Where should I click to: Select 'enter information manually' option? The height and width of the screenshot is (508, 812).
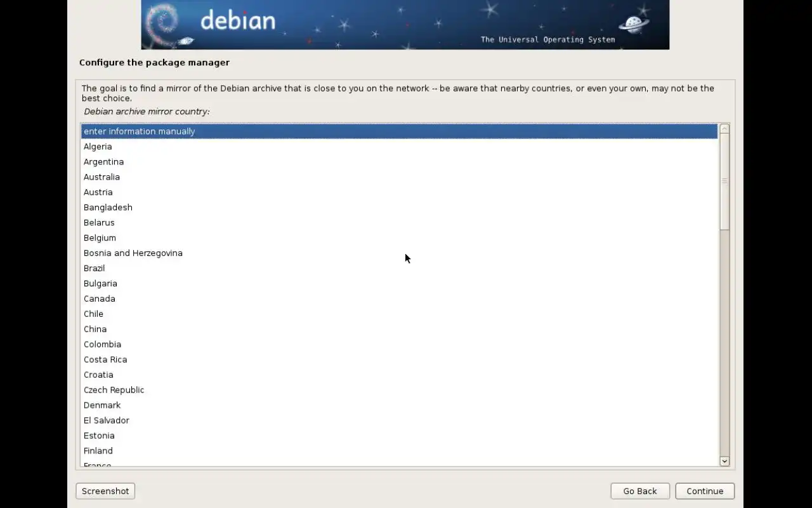tap(399, 131)
